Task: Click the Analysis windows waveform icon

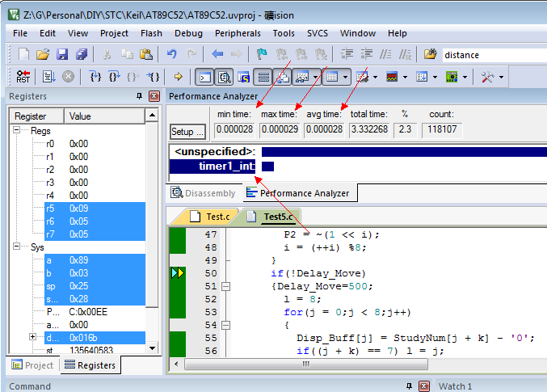Action: [392, 77]
